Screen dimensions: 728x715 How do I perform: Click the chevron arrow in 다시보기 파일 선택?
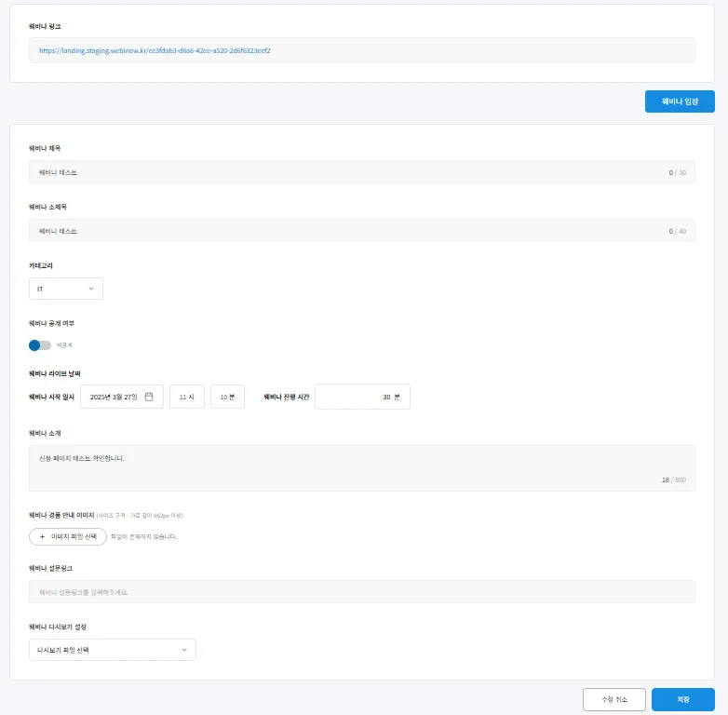click(x=183, y=649)
